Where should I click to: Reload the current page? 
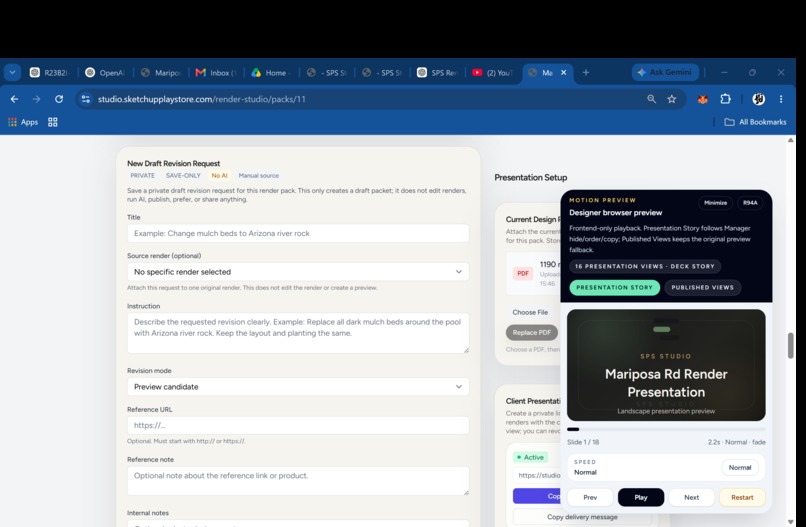59,99
